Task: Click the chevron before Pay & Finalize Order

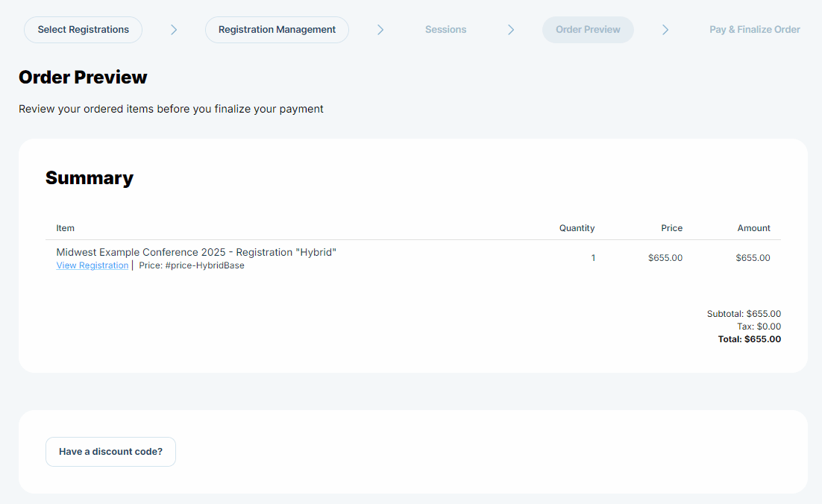Action: pos(665,30)
